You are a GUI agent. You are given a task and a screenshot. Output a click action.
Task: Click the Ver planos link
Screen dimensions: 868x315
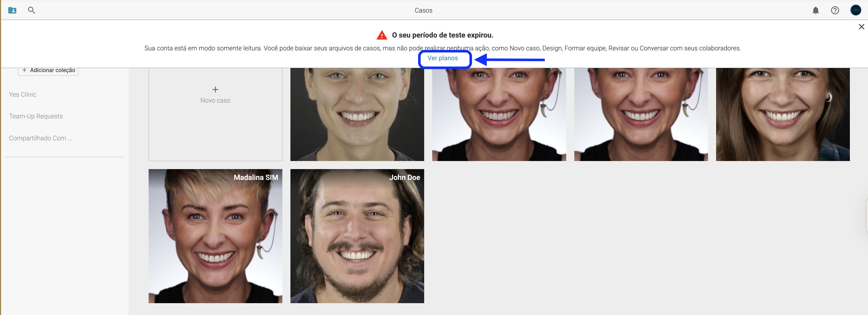442,58
